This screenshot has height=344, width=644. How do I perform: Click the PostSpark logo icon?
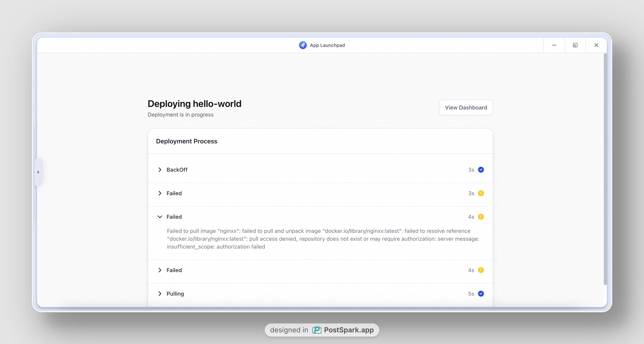coord(317,330)
